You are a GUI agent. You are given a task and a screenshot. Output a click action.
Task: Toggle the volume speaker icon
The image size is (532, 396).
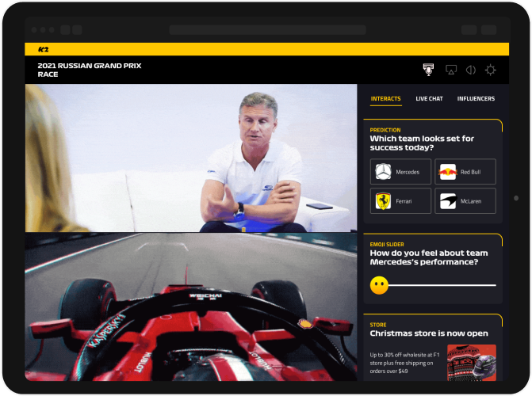click(x=471, y=70)
